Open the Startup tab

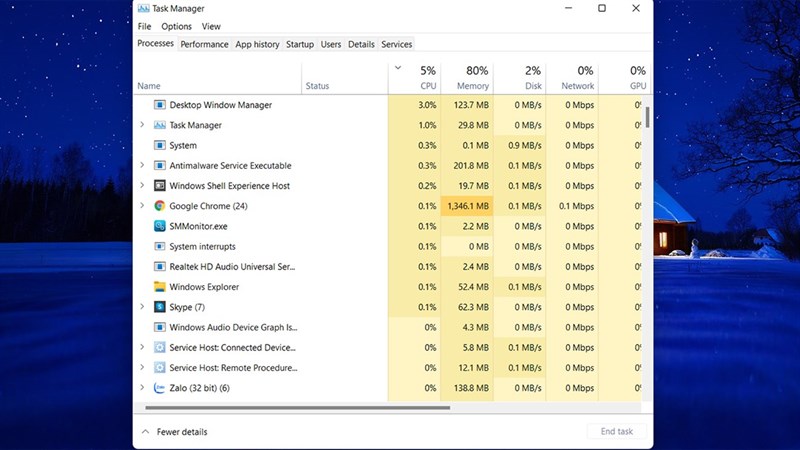click(299, 44)
